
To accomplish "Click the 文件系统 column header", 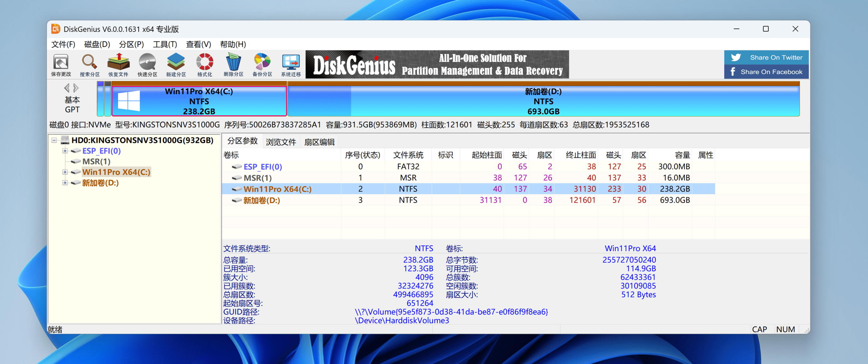I will tap(408, 155).
